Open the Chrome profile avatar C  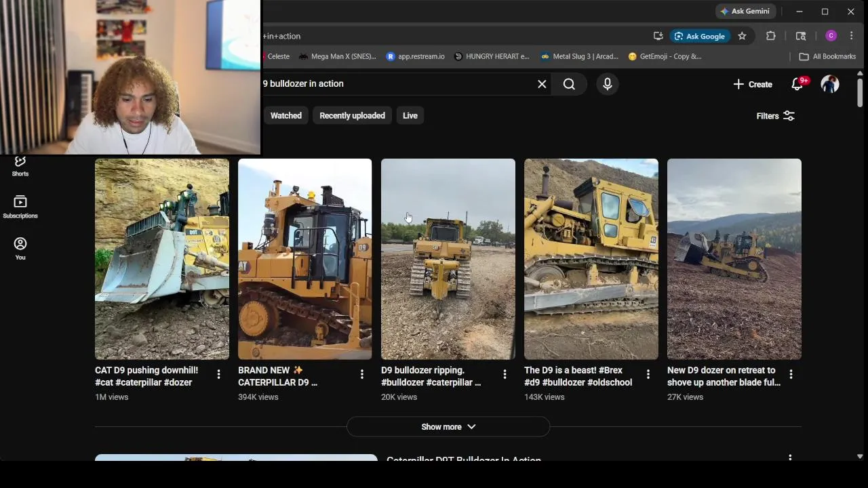[831, 36]
